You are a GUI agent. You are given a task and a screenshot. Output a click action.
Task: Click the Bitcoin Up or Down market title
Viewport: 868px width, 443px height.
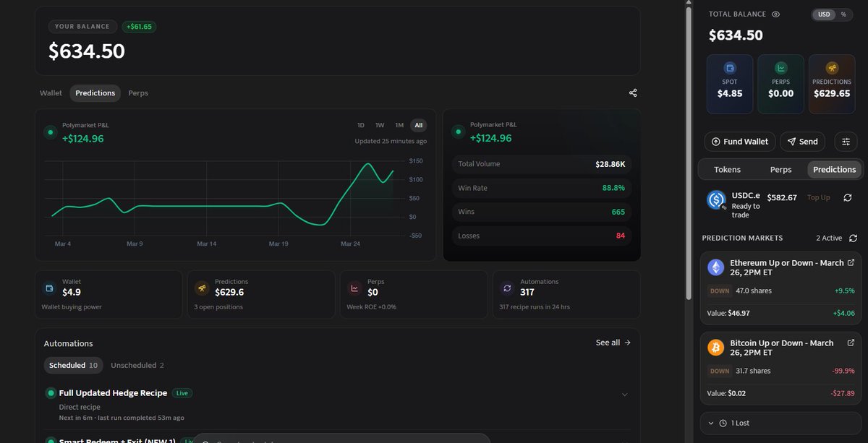point(781,348)
